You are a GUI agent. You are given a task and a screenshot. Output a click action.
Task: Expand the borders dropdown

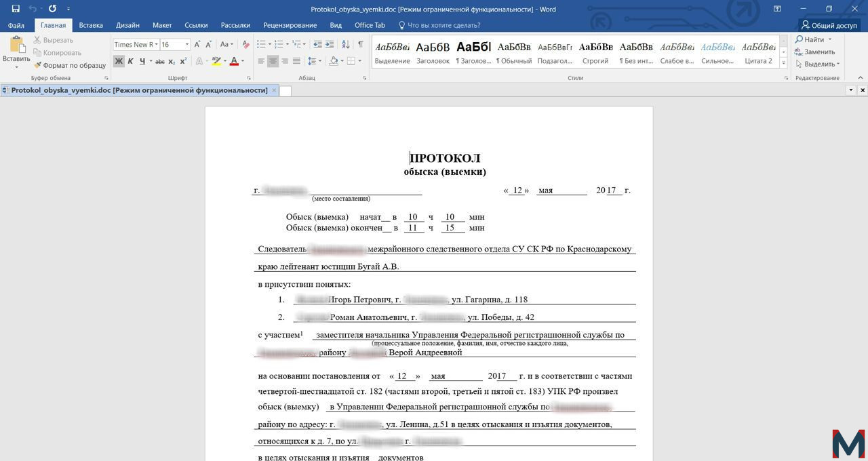pos(360,61)
